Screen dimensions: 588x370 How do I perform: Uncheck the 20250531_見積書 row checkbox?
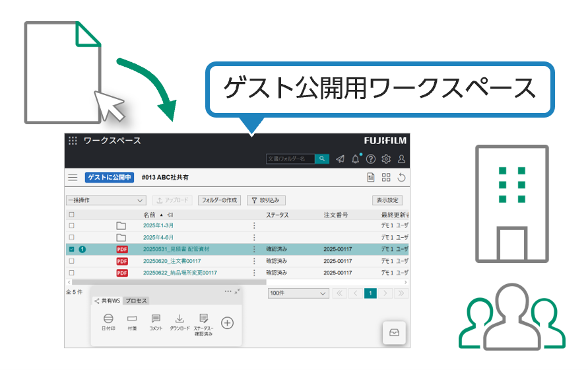coord(72,249)
